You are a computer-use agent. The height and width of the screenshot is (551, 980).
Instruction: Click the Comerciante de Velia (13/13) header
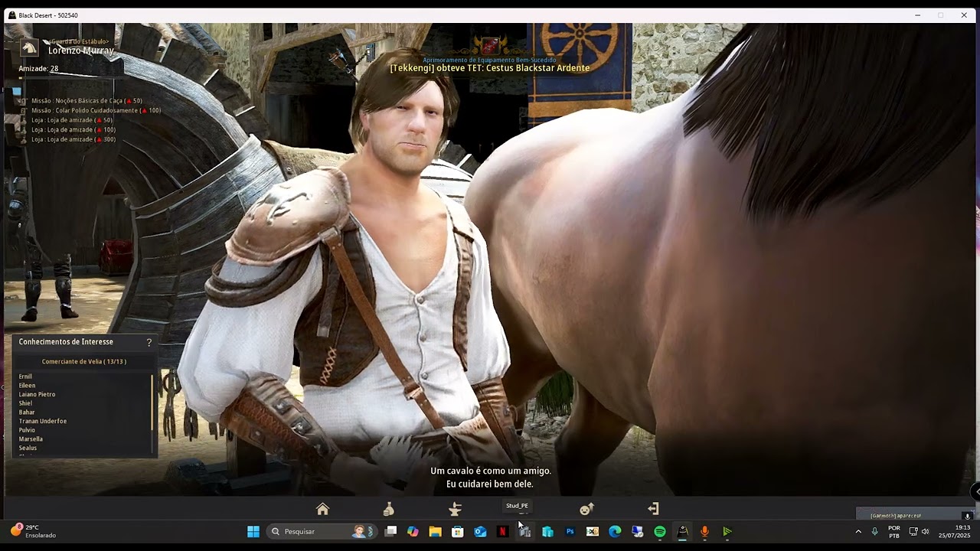point(84,361)
